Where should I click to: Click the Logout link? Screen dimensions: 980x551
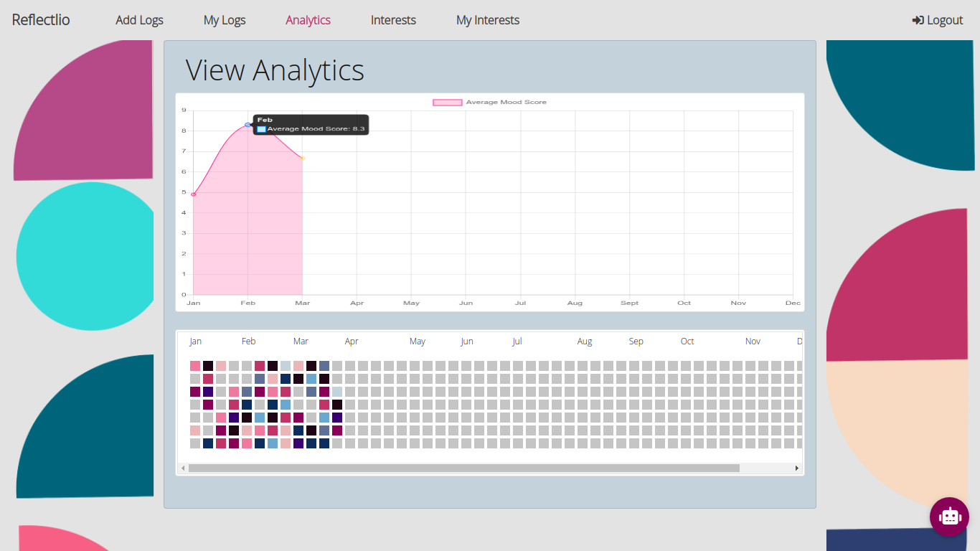click(x=937, y=20)
